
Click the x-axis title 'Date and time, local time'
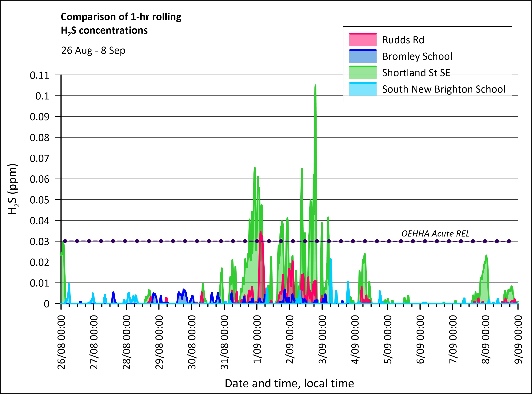pyautogui.click(x=289, y=383)
